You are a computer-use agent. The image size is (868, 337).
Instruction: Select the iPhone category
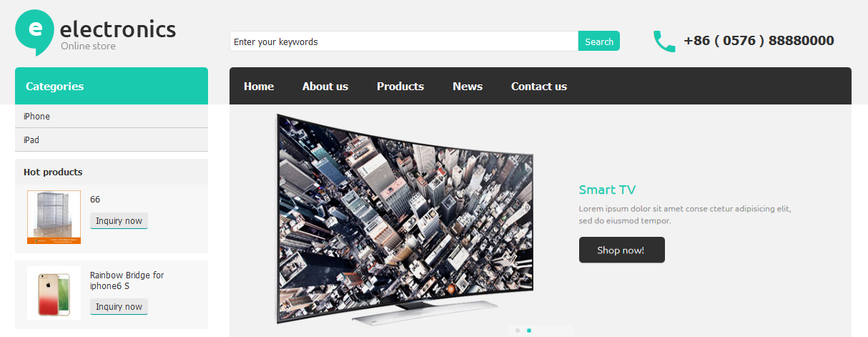point(112,116)
